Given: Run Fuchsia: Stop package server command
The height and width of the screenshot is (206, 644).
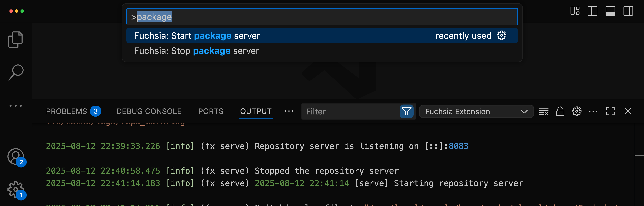Looking at the screenshot, I should pyautogui.click(x=197, y=51).
